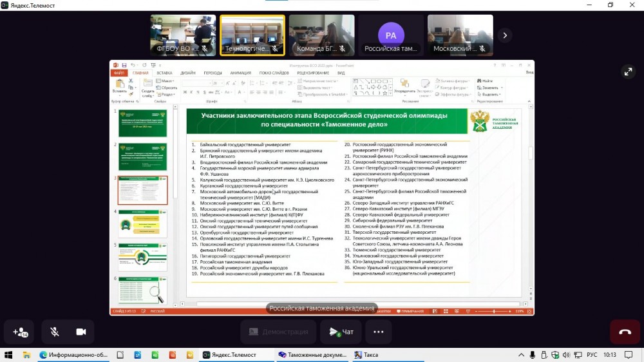This screenshot has height=362, width=644.
Task: Select the Российская там... participant avatar tile
Action: point(391,35)
